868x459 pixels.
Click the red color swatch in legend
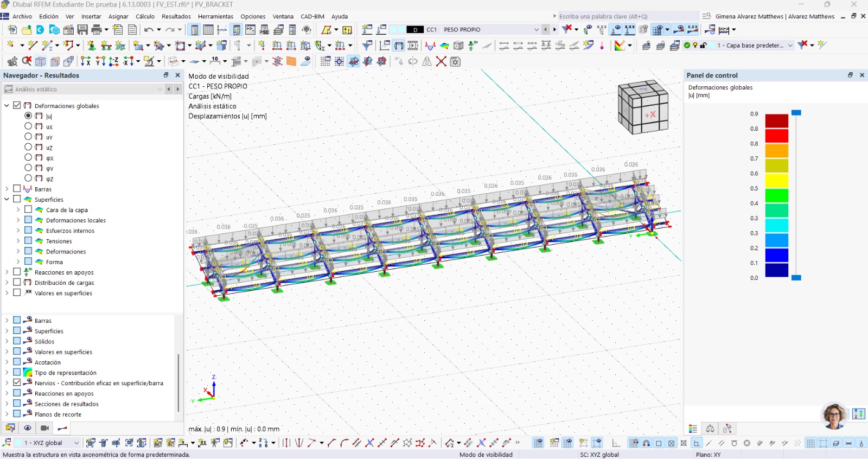776,136
